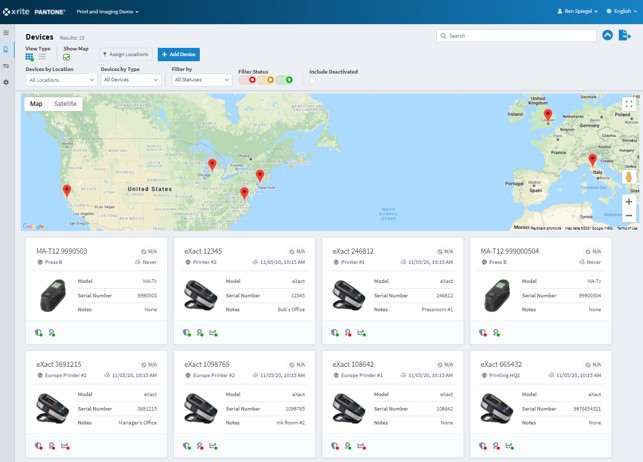Toggle the Show Map checkbox
The image size is (643, 462).
66,57
